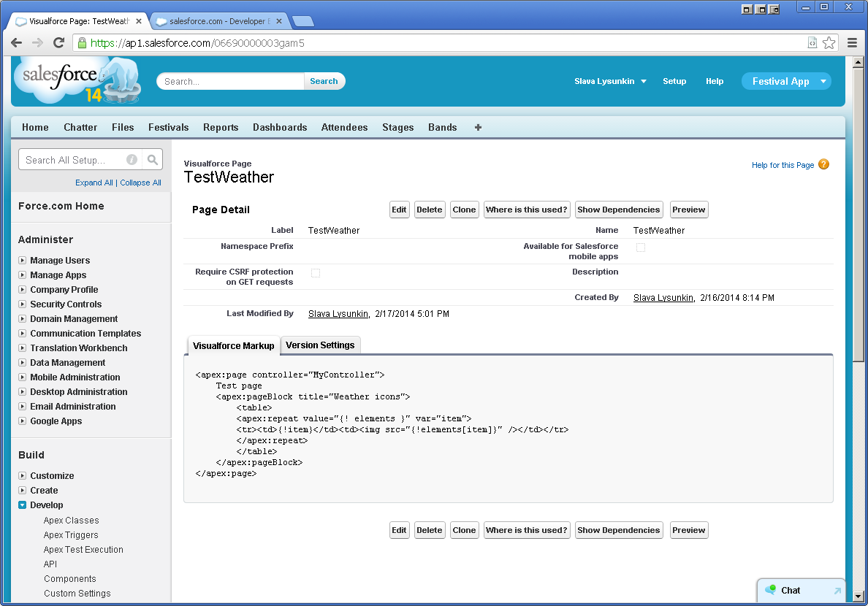The width and height of the screenshot is (868, 606).
Task: Click the Salesforce logo
Action: pyautogui.click(x=77, y=81)
